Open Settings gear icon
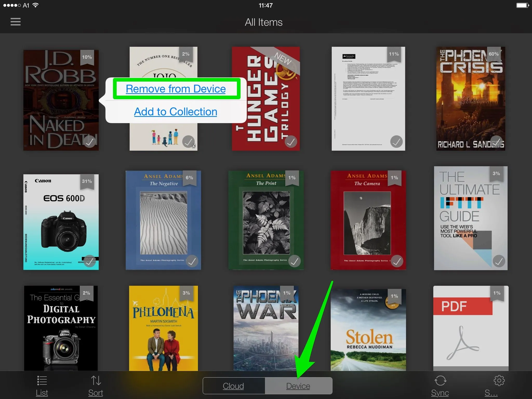Image resolution: width=532 pixels, height=399 pixels. 499,381
